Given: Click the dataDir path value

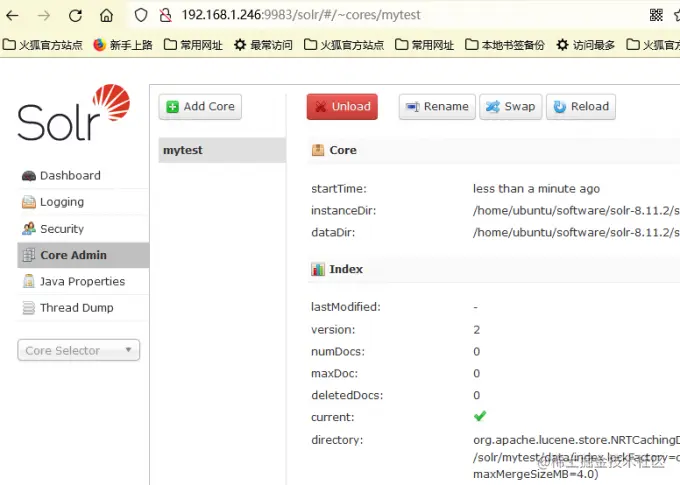Looking at the screenshot, I should pyautogui.click(x=576, y=233).
